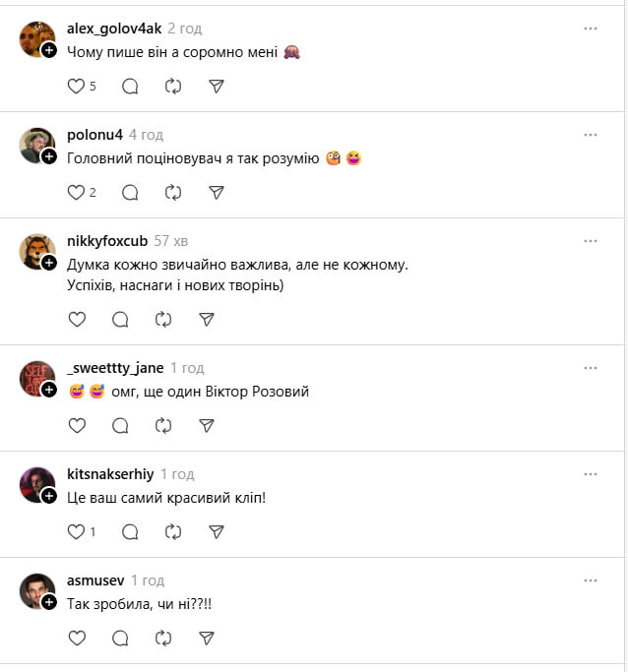Repost _sweettty_jane's comment
Image resolution: width=628 pixels, height=672 pixels.
163,425
